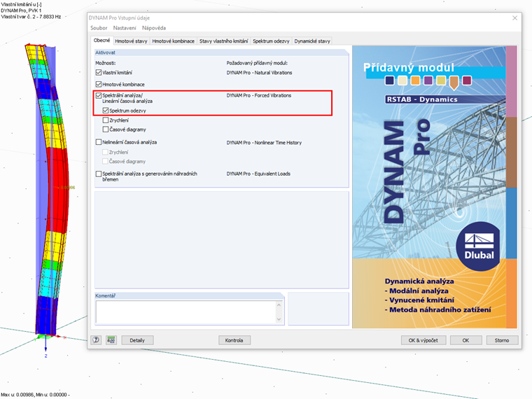Click the Detaily button
The image size is (532, 399).
tap(137, 340)
